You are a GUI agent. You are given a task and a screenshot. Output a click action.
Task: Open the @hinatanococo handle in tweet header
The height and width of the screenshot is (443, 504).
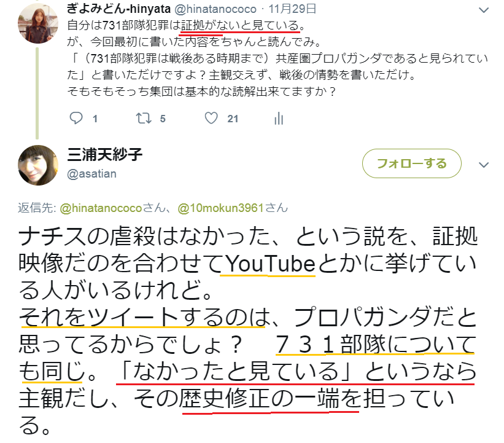click(215, 9)
